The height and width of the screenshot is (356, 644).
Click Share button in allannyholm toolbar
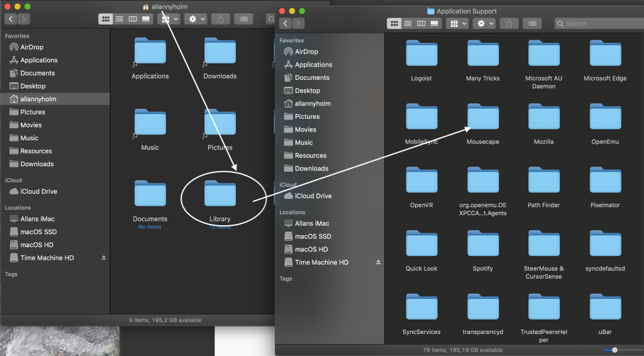click(221, 19)
